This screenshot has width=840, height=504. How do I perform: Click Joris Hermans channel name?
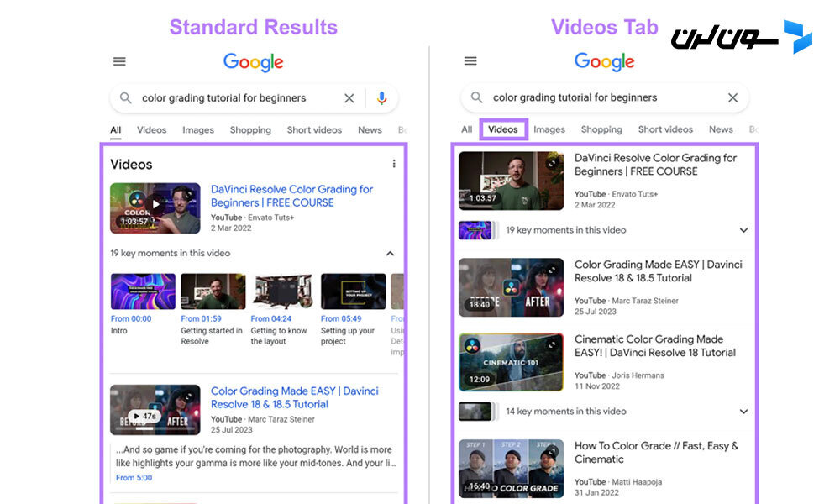638,375
